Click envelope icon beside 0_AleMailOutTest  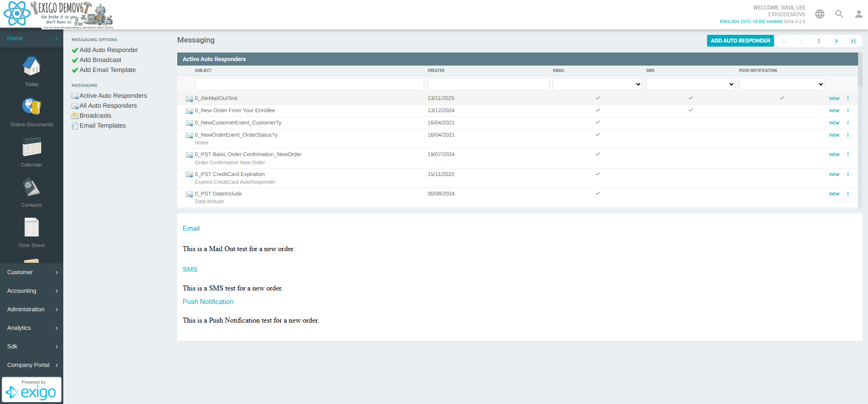pos(189,99)
